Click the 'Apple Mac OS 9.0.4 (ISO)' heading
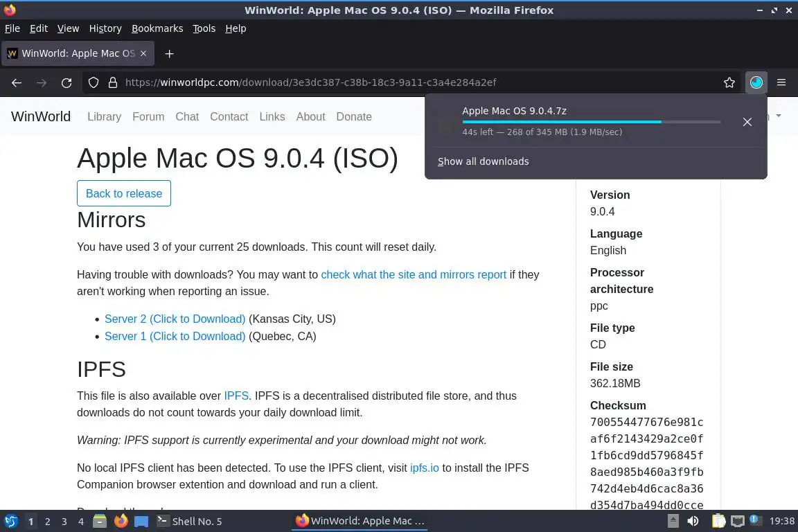 tap(238, 159)
